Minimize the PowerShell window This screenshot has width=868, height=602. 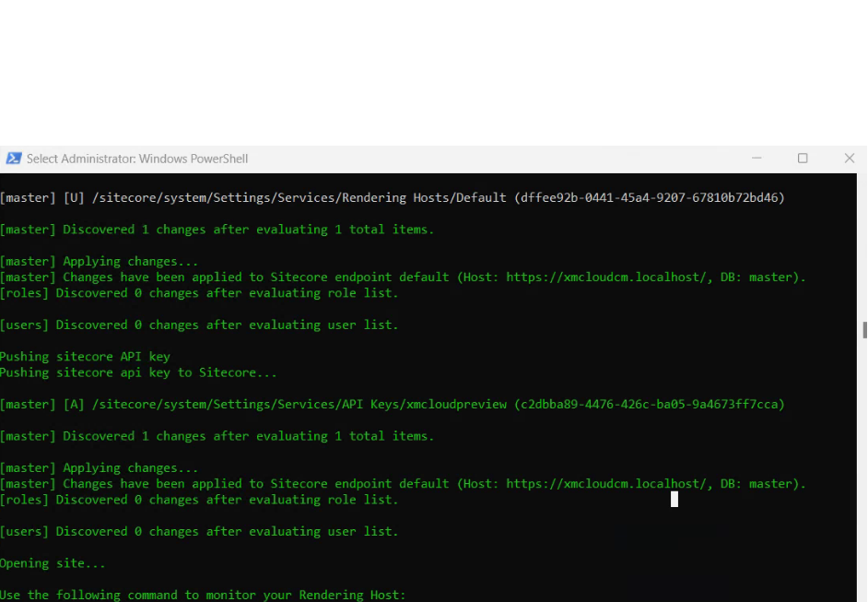(757, 159)
